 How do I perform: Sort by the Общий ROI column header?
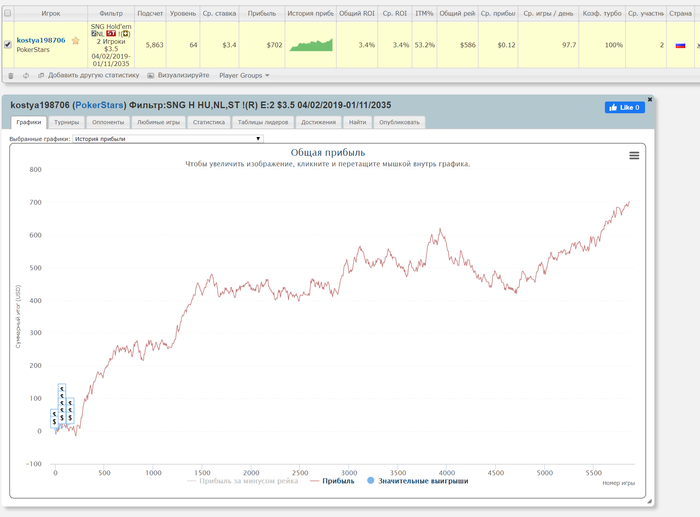pyautogui.click(x=357, y=13)
